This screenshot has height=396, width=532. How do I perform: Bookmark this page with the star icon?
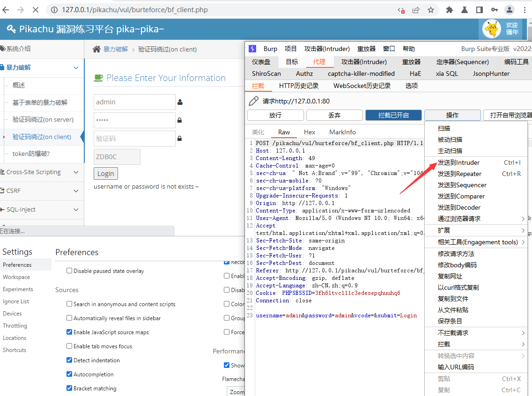(x=431, y=10)
